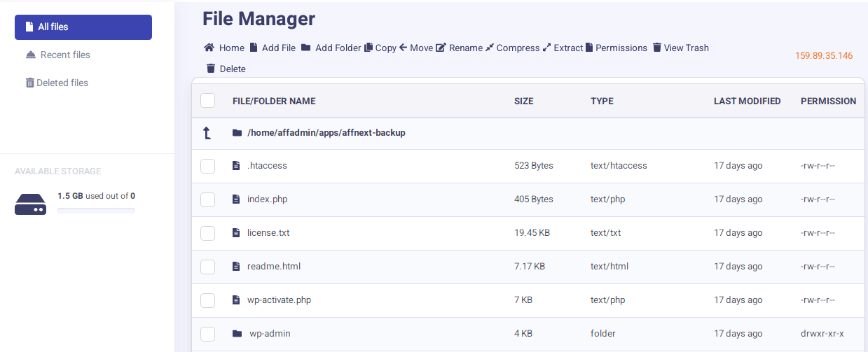Click the Compress icon

490,48
